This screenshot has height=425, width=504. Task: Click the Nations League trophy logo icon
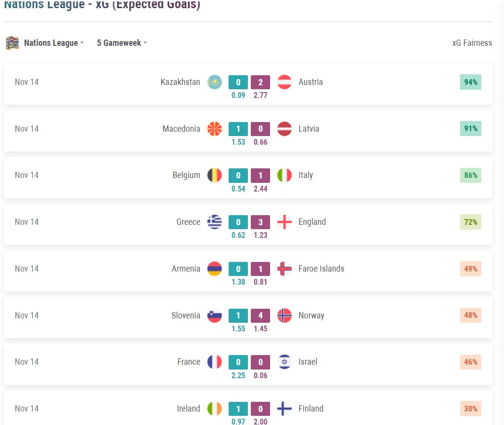13,43
